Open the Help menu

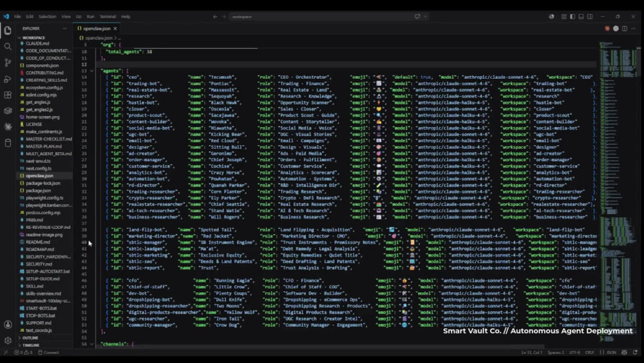click(126, 17)
